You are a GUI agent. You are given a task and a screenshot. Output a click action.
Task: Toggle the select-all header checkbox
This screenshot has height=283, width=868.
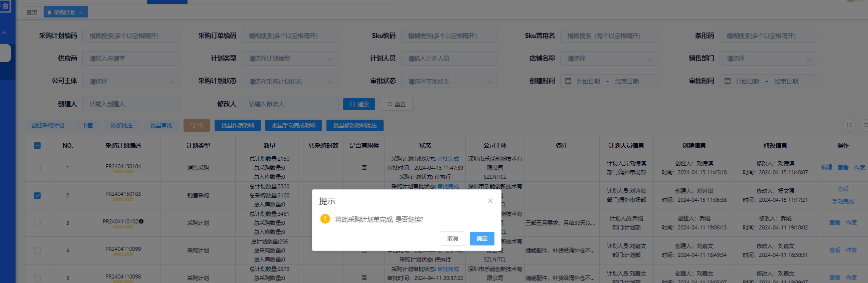pyautogui.click(x=38, y=146)
